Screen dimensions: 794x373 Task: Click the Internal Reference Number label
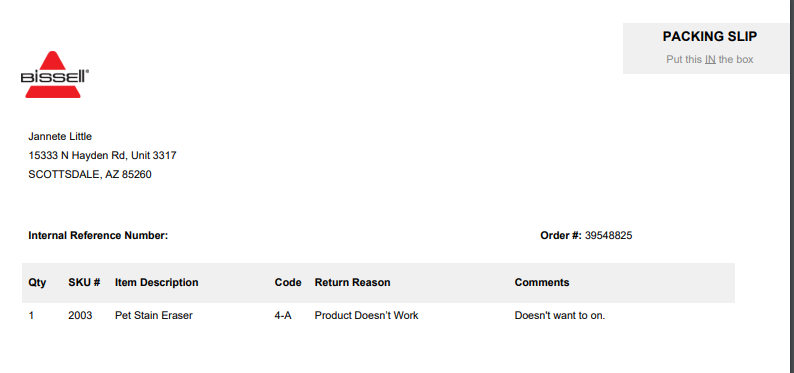pyautogui.click(x=98, y=235)
